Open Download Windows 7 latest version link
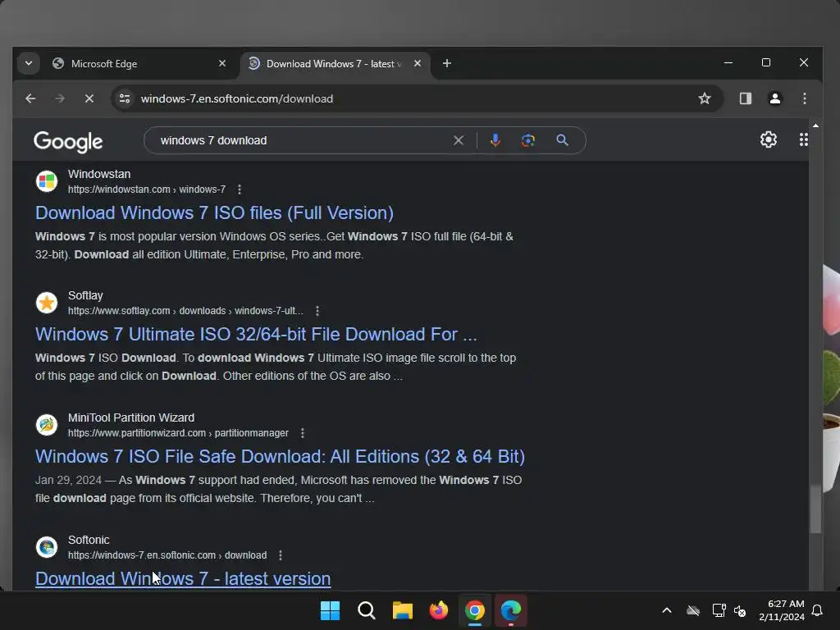840x630 pixels. (183, 578)
